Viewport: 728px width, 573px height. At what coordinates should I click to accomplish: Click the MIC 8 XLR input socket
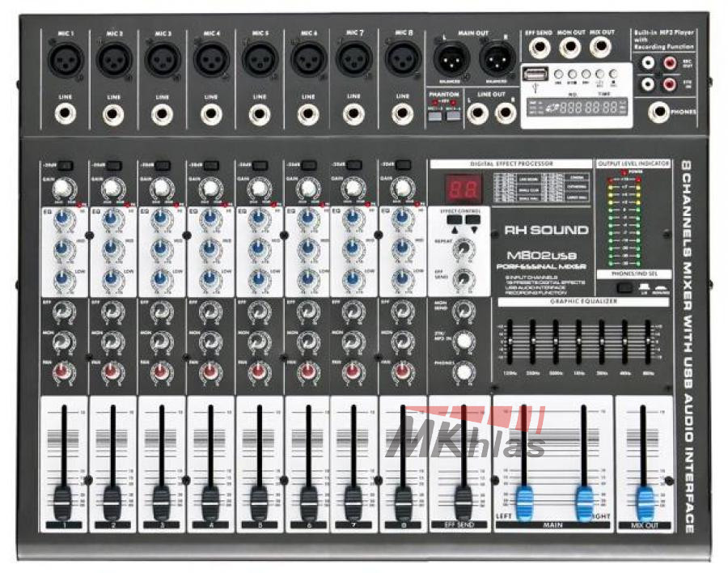click(403, 59)
